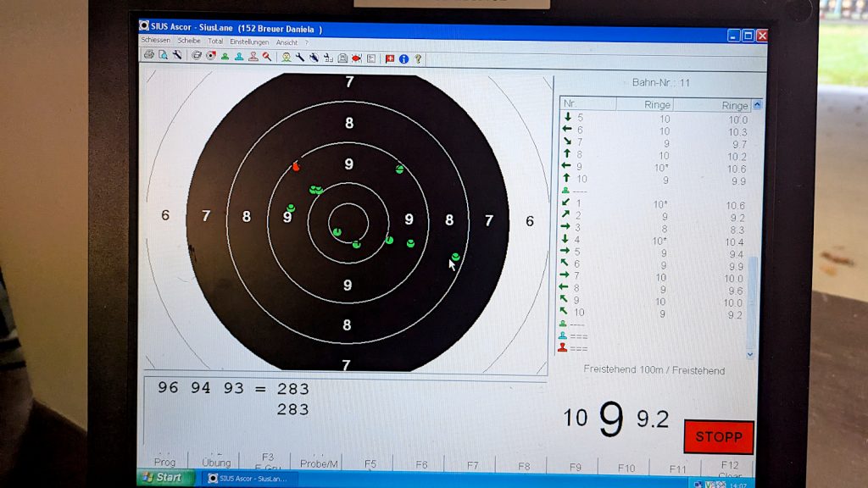The width and height of the screenshot is (868, 488).
Task: Open the Einstellungen menu
Action: click(x=248, y=41)
